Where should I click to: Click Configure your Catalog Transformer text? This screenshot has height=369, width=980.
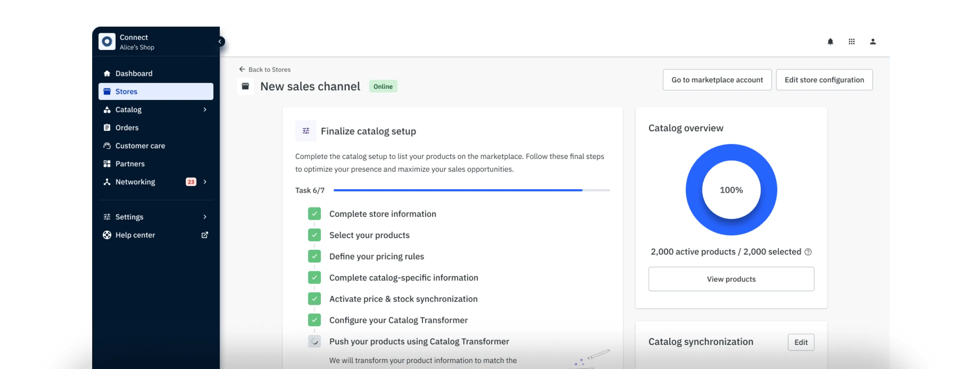[x=398, y=320]
